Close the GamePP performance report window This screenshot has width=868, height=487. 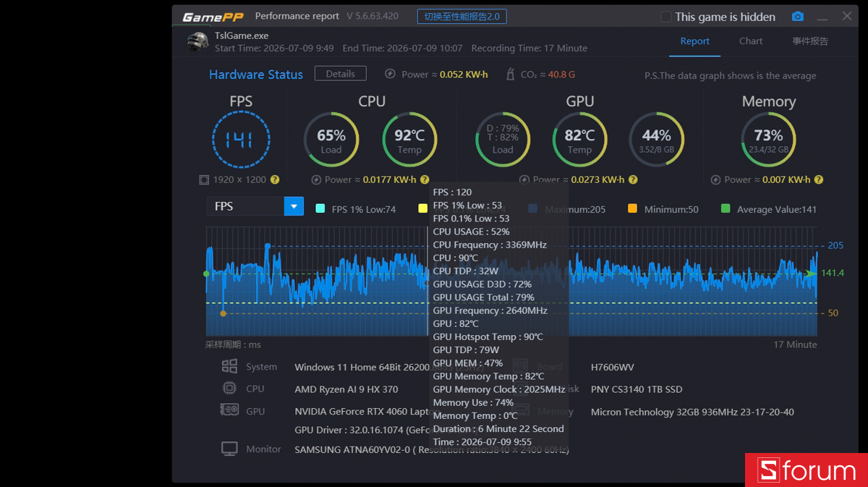(847, 16)
